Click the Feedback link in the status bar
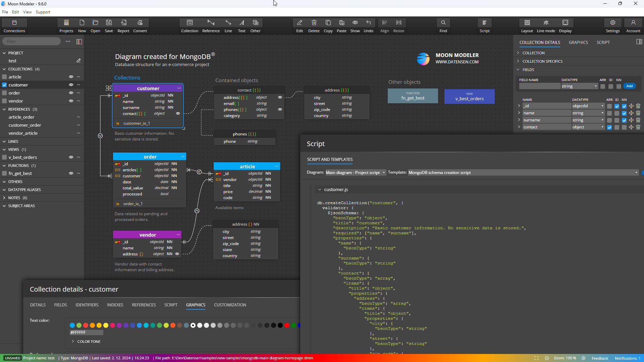This screenshot has width=644, height=362. [x=600, y=358]
